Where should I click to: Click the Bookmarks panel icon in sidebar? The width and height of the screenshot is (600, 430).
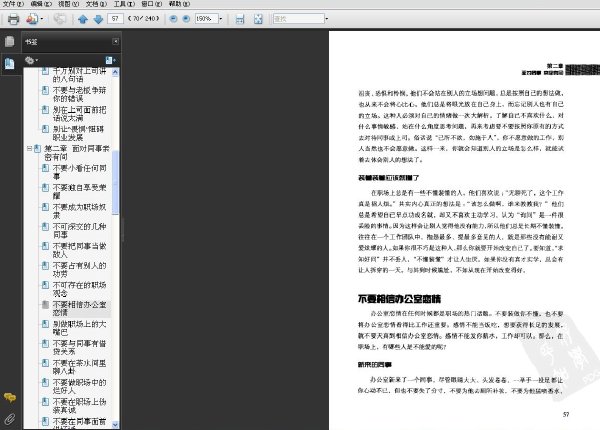[x=10, y=64]
